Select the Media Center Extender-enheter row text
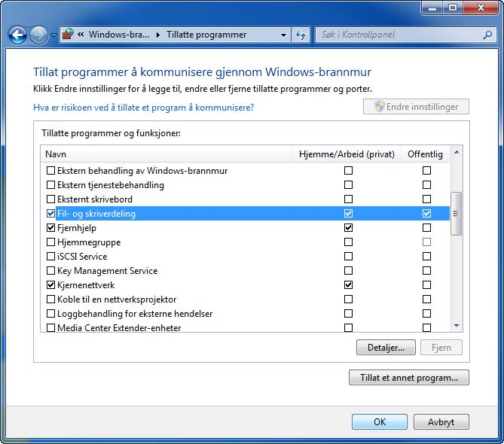Image resolution: width=504 pixels, height=444 pixels. (x=119, y=328)
